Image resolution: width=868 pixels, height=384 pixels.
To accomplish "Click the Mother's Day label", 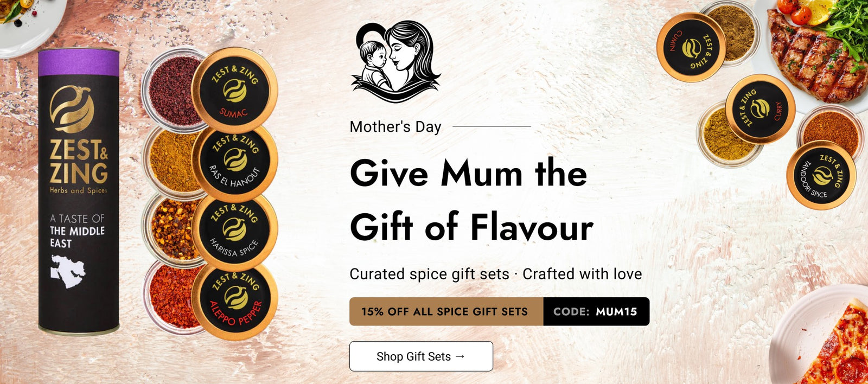I will 395,127.
